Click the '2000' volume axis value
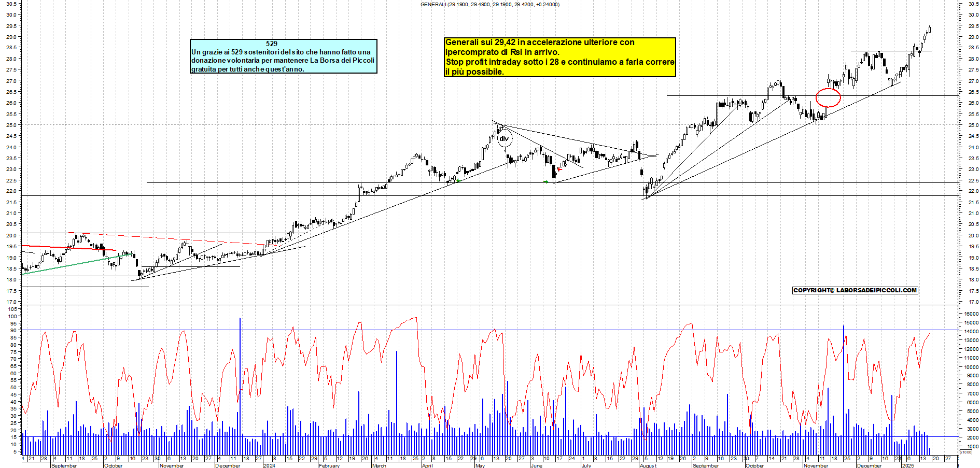This screenshot has height=468, width=980. click(x=973, y=437)
